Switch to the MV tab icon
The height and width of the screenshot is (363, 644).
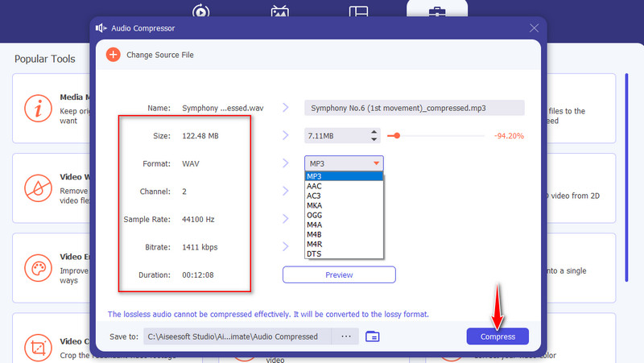point(279,12)
